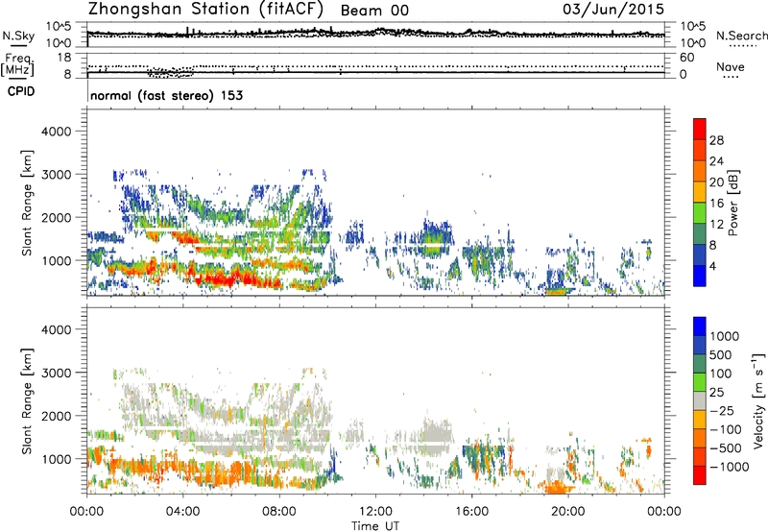Select the 'Power [dB]' colorbar title

732,203
